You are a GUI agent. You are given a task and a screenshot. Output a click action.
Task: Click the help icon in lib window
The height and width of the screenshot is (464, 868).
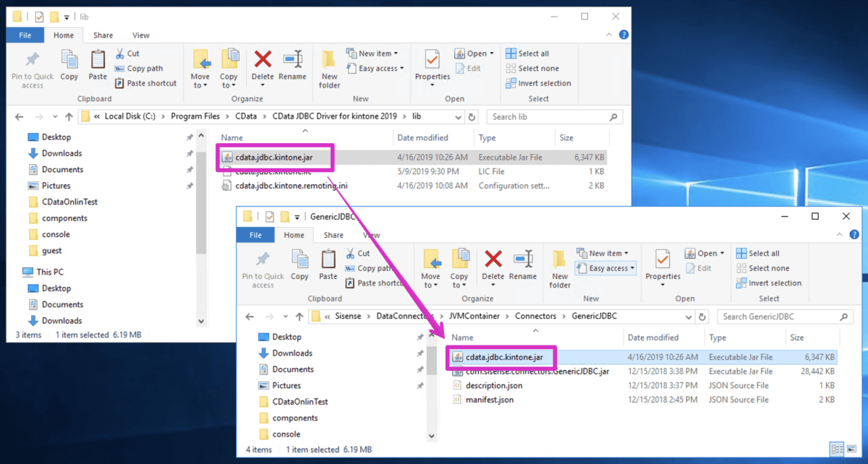(x=624, y=35)
